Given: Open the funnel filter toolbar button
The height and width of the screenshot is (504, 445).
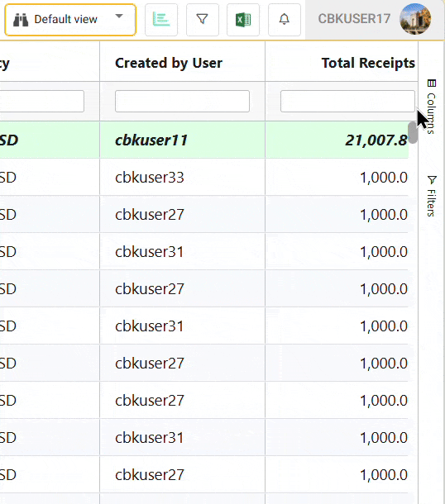Looking at the screenshot, I should [203, 20].
